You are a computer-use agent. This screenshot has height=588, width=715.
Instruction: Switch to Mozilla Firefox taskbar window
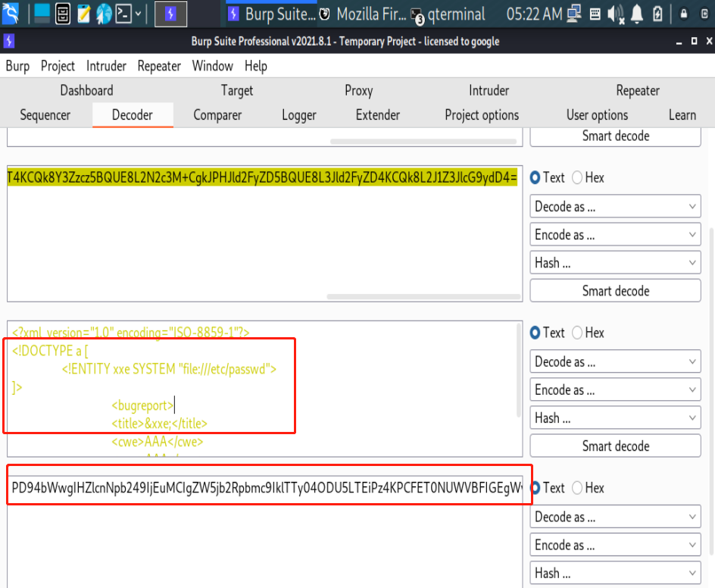pyautogui.click(x=363, y=14)
